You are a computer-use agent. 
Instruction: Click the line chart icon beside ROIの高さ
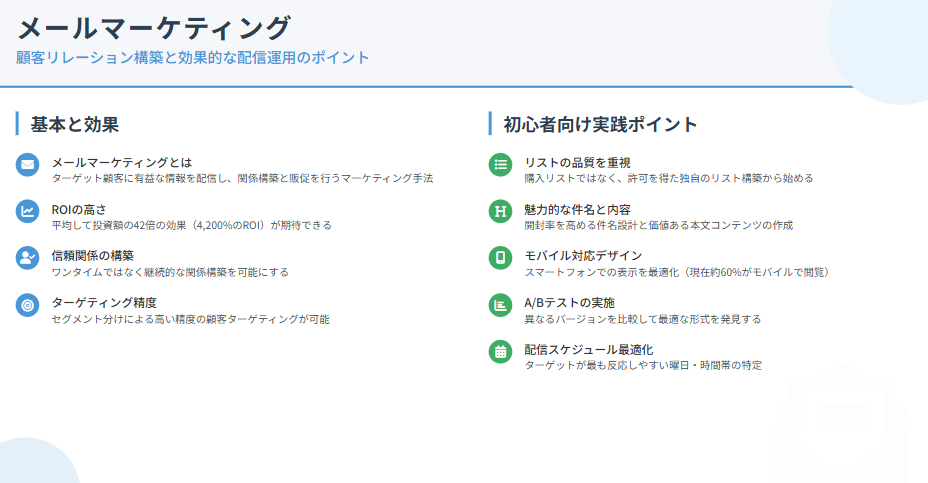click(x=28, y=211)
